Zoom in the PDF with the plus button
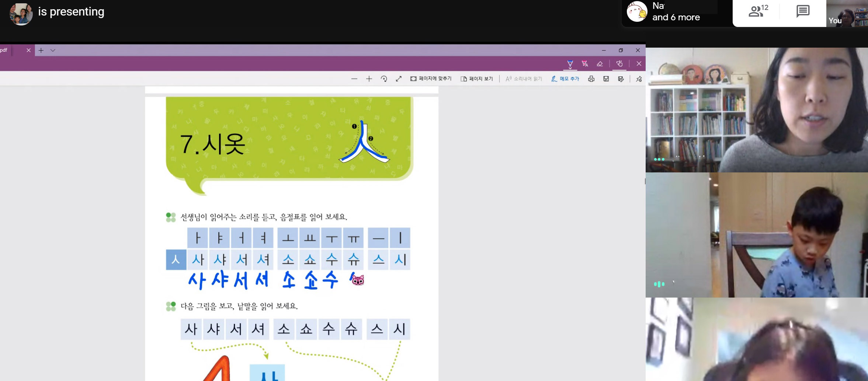Image resolution: width=868 pixels, height=381 pixels. coord(369,79)
